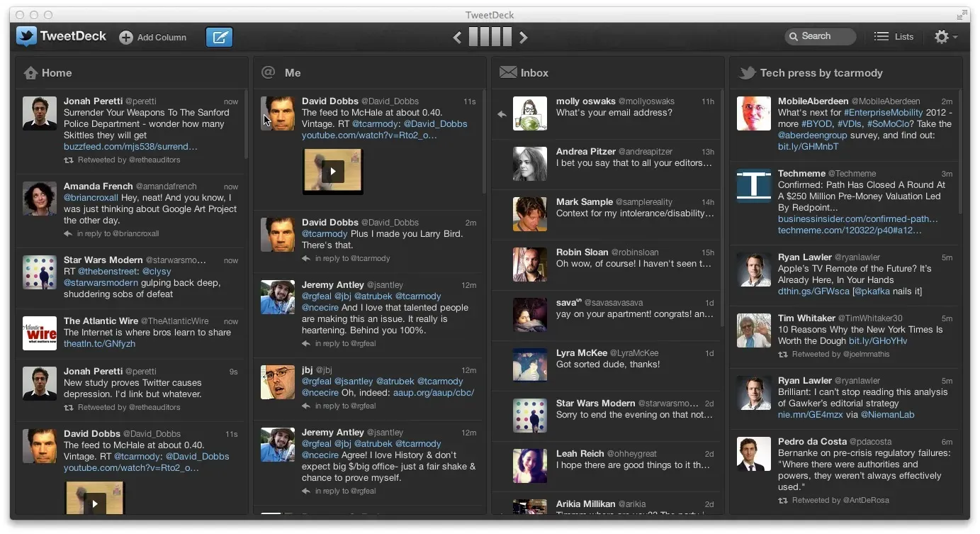Image resolution: width=980 pixels, height=534 pixels.
Task: Click the reply arrow beside molly oswaks message
Action: [x=502, y=114]
